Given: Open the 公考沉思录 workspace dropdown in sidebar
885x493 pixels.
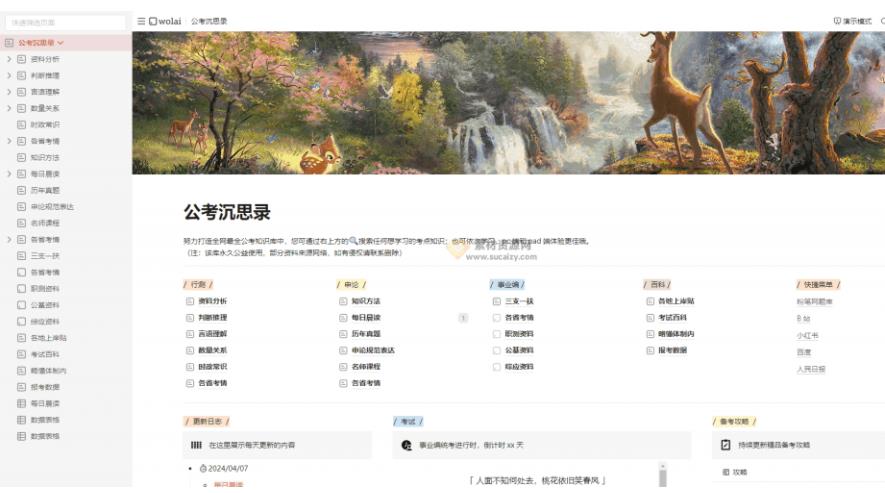Looking at the screenshot, I should (x=60, y=43).
